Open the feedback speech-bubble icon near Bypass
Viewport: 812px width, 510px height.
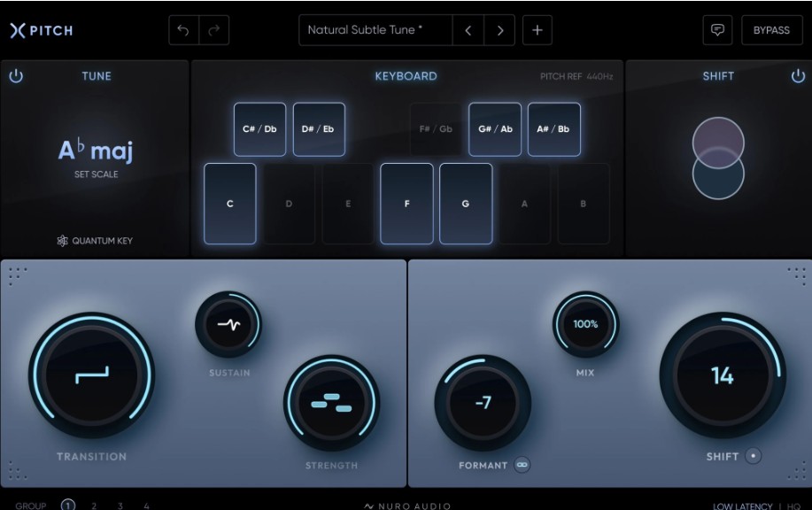pos(717,29)
